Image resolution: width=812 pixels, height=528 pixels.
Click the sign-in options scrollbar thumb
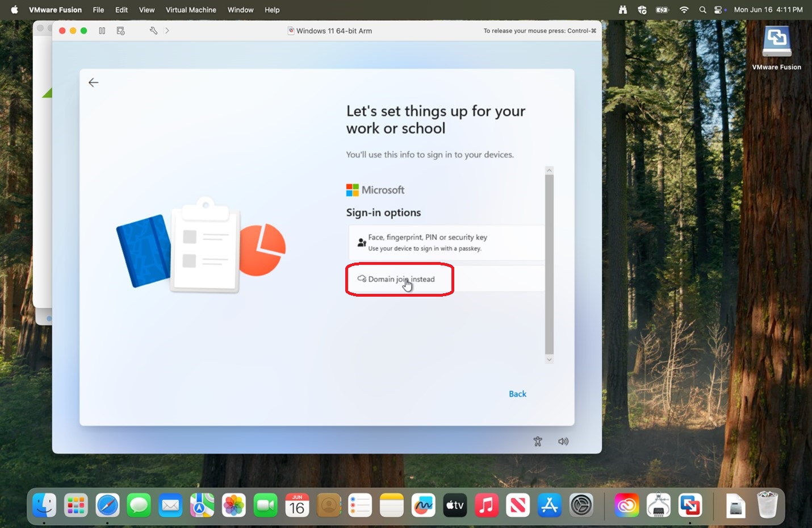(x=549, y=264)
